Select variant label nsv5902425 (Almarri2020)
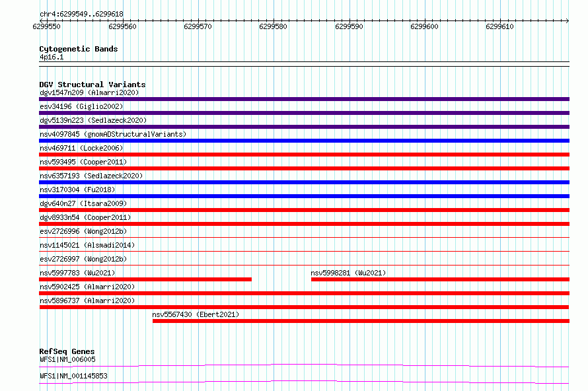The image size is (588, 391). point(87,287)
